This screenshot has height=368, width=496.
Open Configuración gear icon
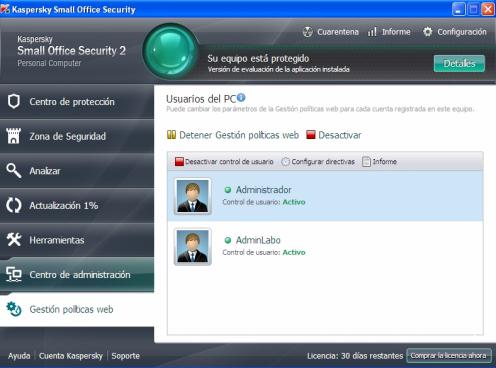click(x=427, y=32)
